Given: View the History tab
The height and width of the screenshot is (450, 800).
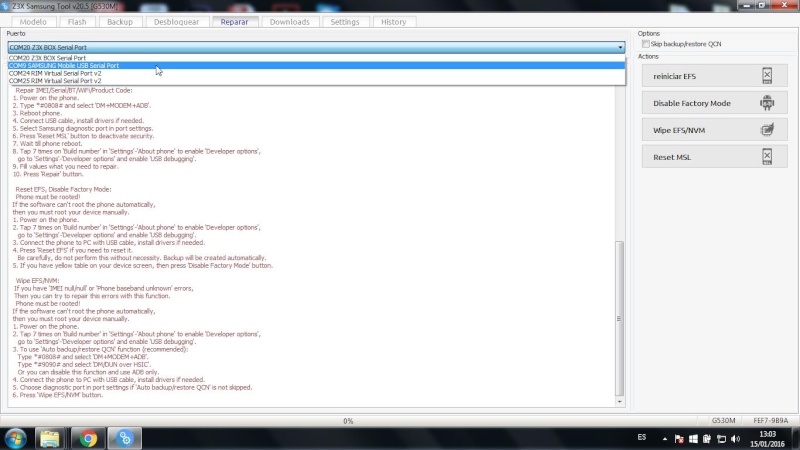Looking at the screenshot, I should 393,22.
